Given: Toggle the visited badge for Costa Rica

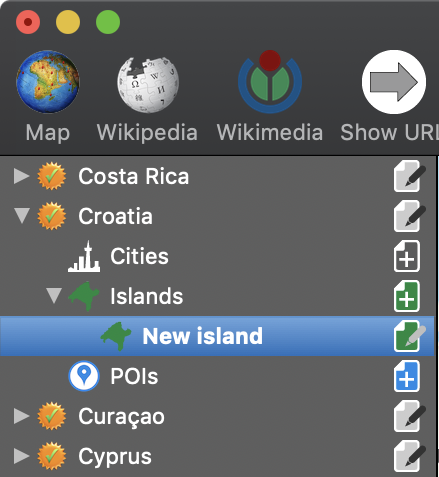Looking at the screenshot, I should [x=51, y=176].
